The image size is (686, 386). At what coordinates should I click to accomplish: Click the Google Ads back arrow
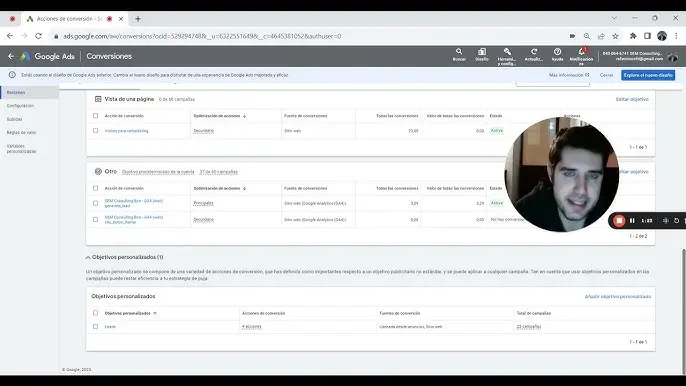click(11, 56)
